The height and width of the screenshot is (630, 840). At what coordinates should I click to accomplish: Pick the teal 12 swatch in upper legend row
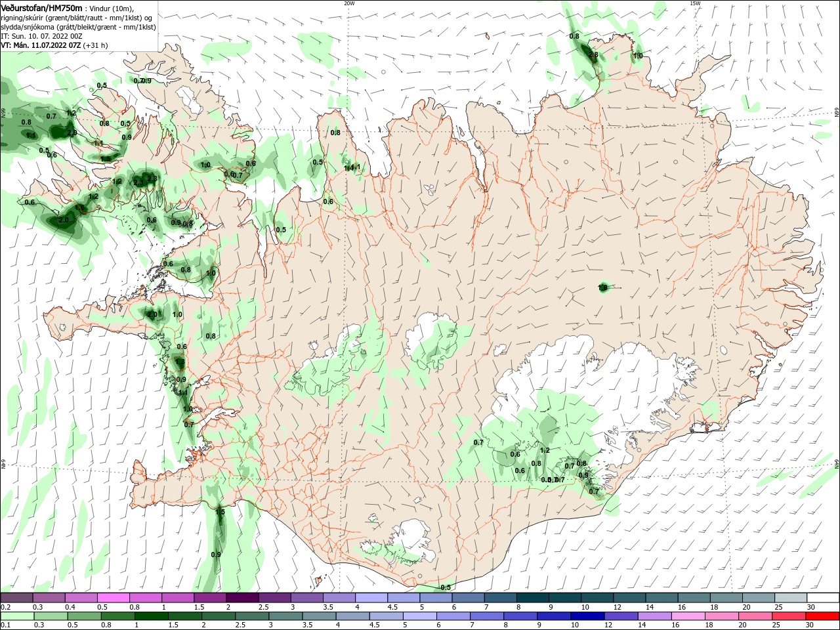[x=629, y=598]
